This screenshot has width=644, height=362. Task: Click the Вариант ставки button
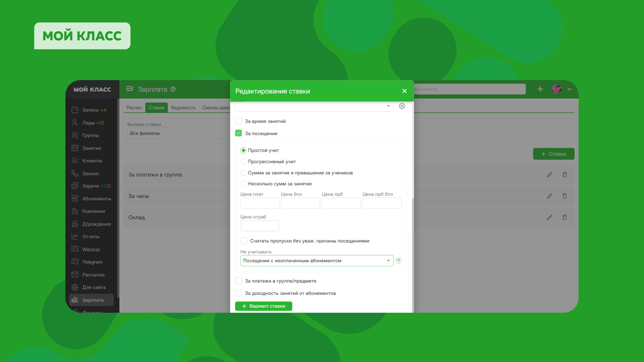tap(264, 306)
